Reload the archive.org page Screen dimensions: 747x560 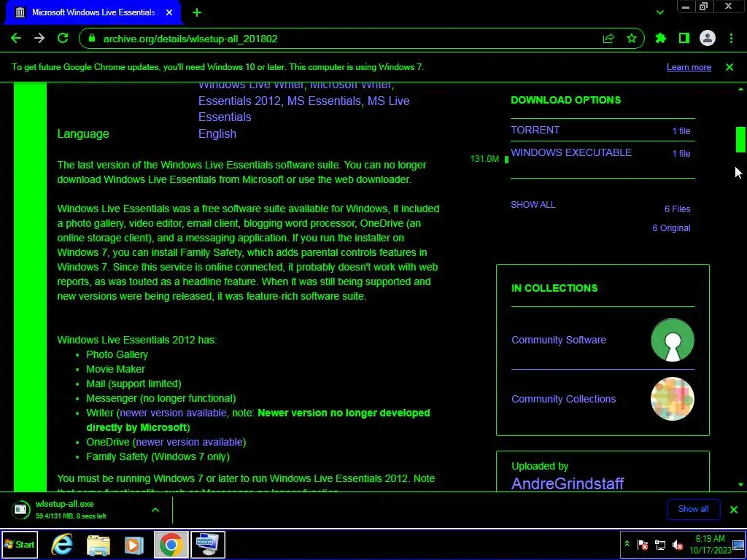pos(63,39)
